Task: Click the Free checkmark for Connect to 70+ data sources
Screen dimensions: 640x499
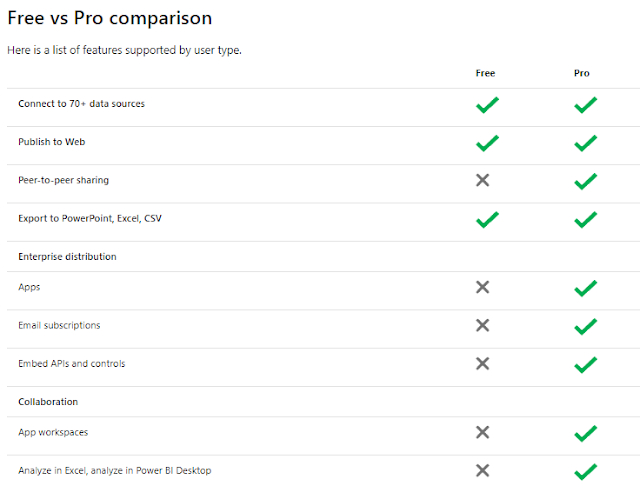Action: [x=487, y=105]
